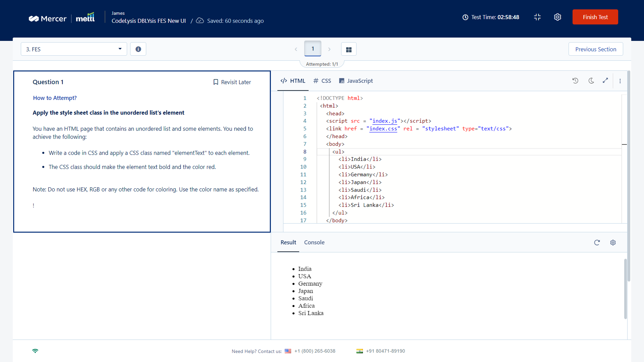Click the test time clock icon
The image size is (644, 362).
tap(465, 17)
